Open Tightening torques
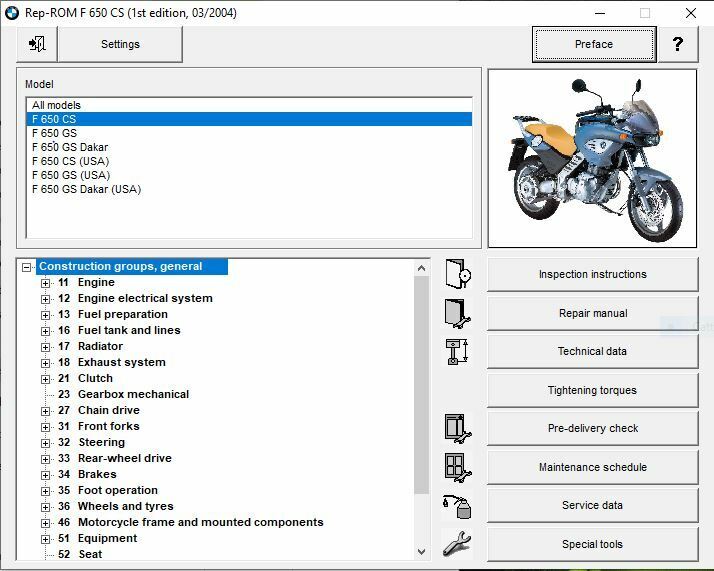The image size is (714, 571). pyautogui.click(x=592, y=390)
